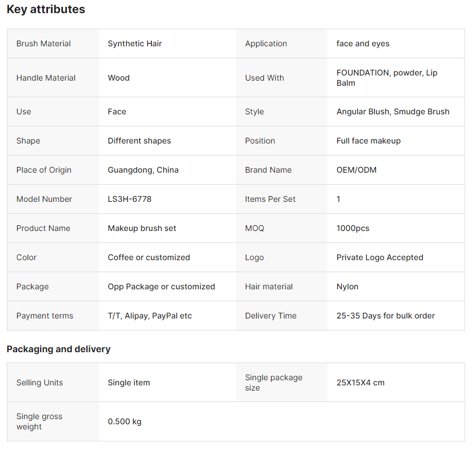Viewport: 476px width, 450px height.
Task: Select the Wood handle value
Action: (119, 78)
